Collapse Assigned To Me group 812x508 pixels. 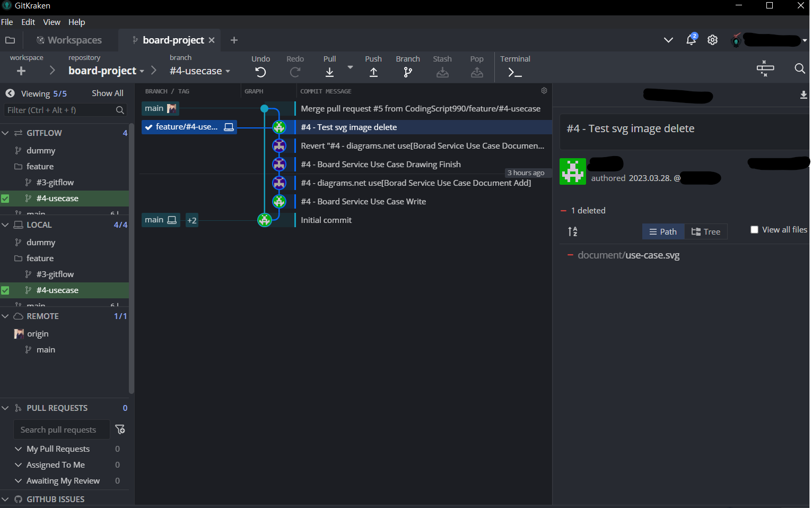coord(19,465)
